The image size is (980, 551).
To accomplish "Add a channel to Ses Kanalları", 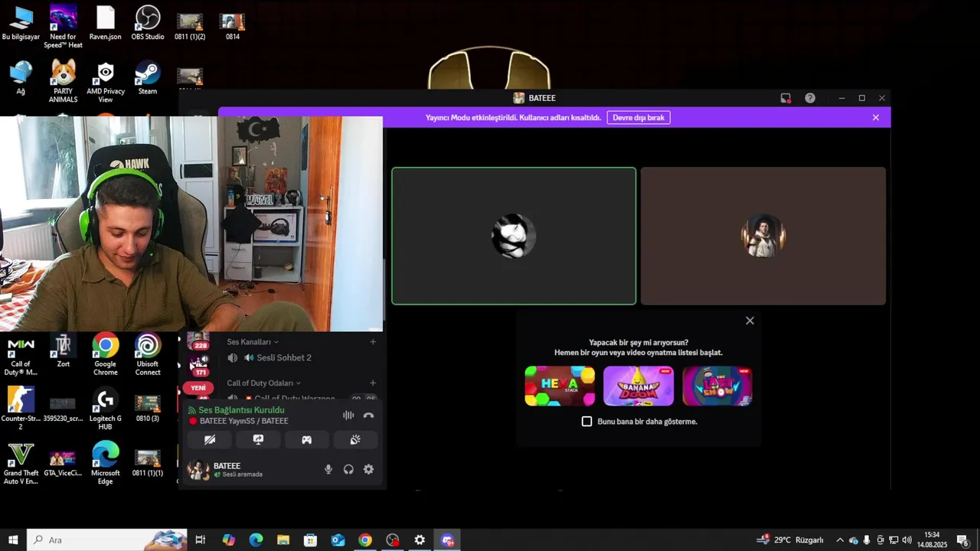I will pyautogui.click(x=373, y=342).
